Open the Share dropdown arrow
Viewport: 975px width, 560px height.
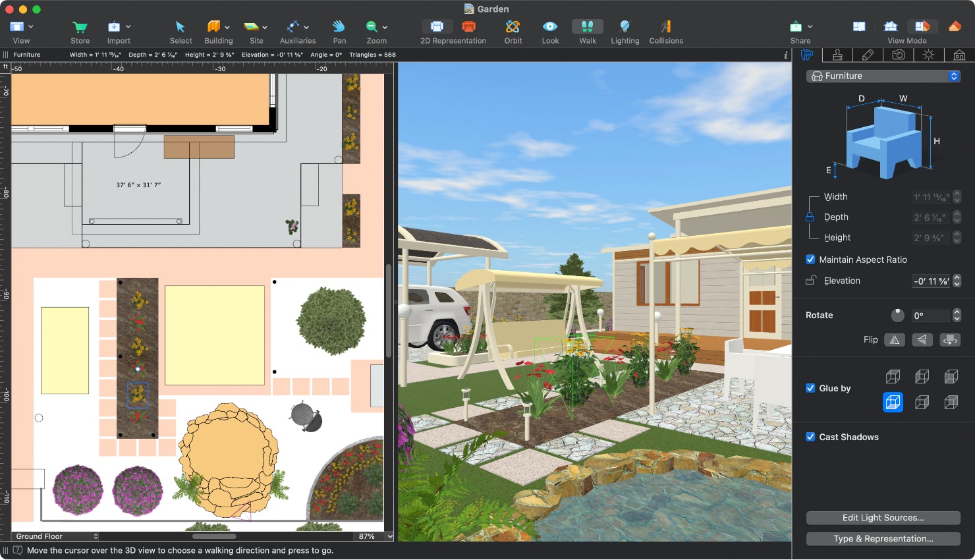pyautogui.click(x=810, y=27)
